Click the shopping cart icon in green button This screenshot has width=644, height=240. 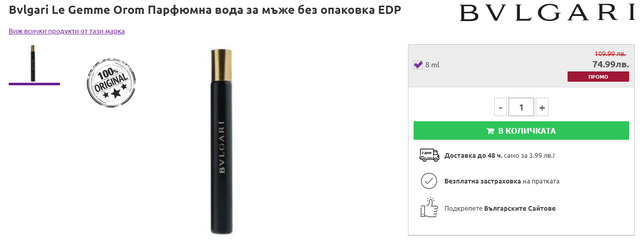coord(490,131)
